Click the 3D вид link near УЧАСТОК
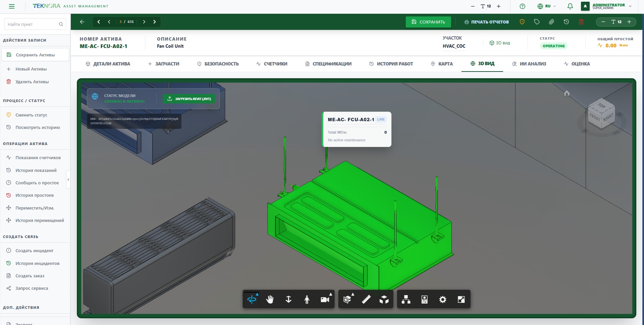 tap(500, 43)
